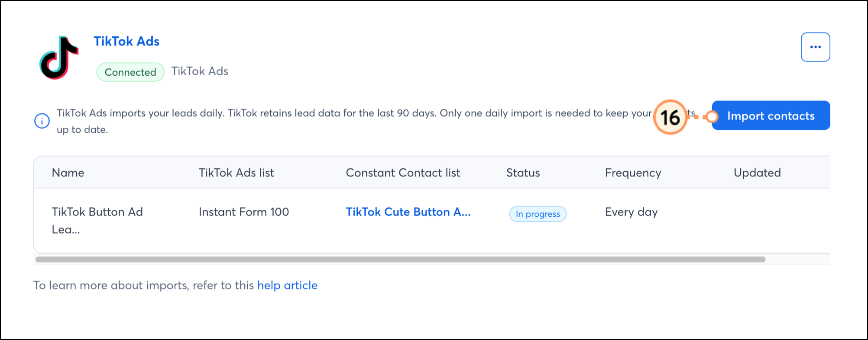Image resolution: width=868 pixels, height=340 pixels.
Task: Click the Instant Form 100 list entry
Action: [244, 212]
